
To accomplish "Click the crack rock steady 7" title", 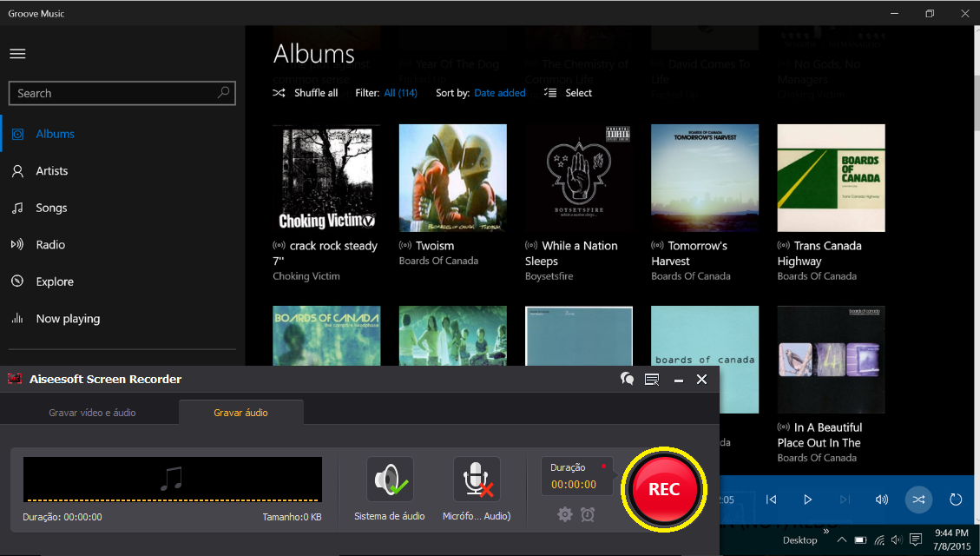I will (x=325, y=254).
